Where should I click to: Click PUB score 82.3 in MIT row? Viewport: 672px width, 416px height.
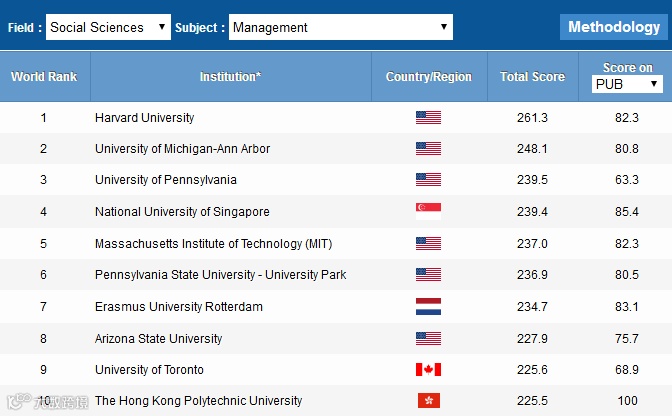coord(627,243)
